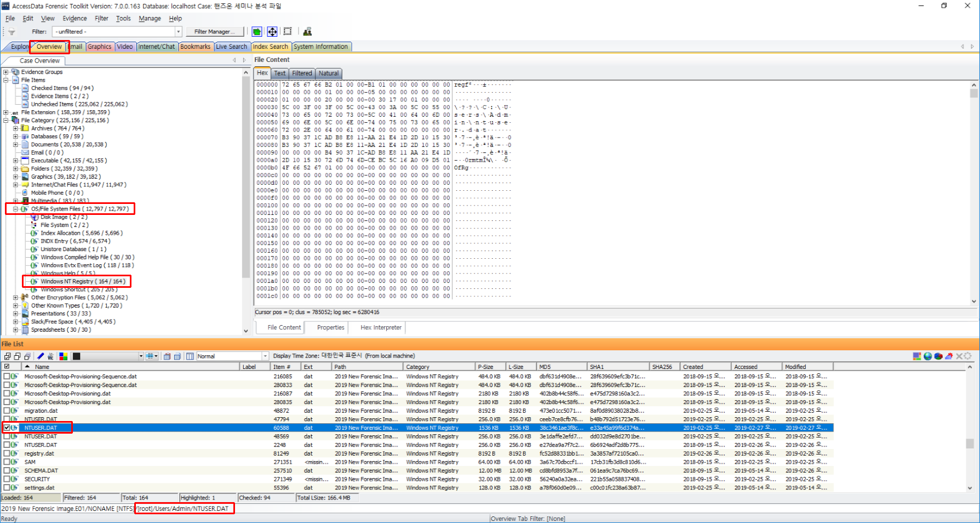Check the SECURITY file checkbox
This screenshot has height=523, width=980.
click(x=7, y=479)
